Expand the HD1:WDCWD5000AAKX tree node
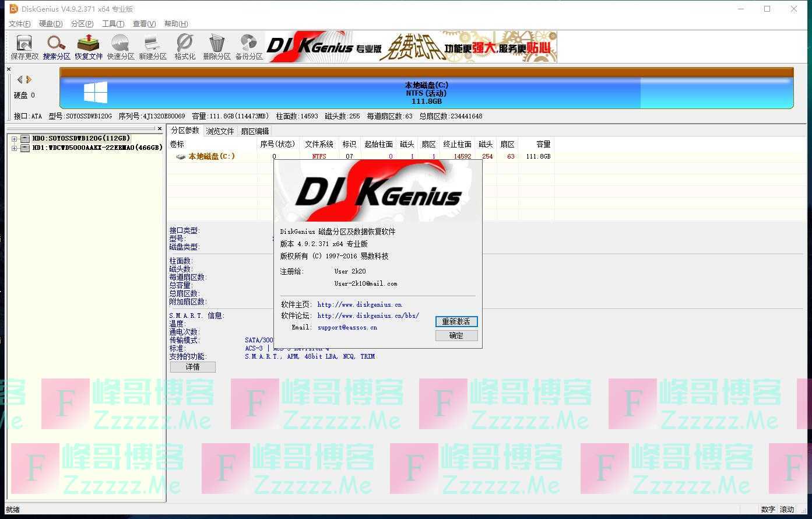812x519 pixels. 14,148
